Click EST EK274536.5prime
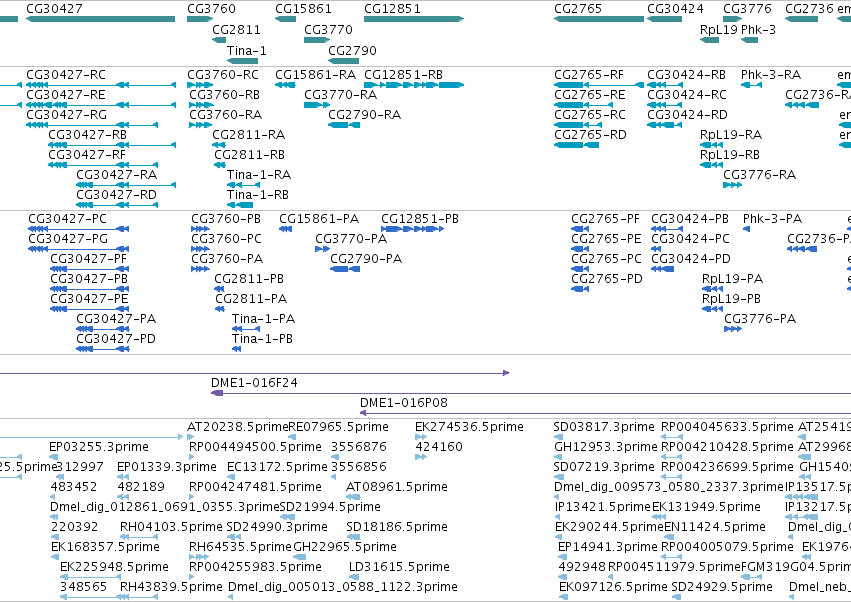This screenshot has height=602, width=851. coord(469,427)
